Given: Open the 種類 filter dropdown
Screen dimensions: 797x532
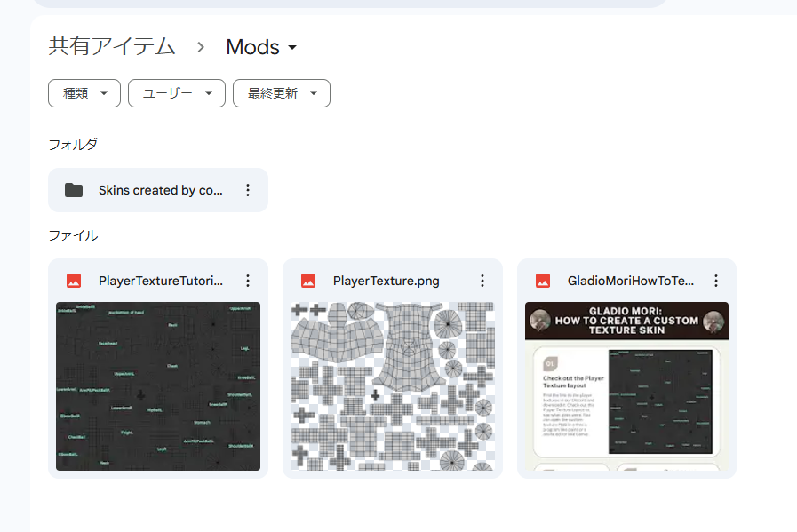Looking at the screenshot, I should coord(84,93).
